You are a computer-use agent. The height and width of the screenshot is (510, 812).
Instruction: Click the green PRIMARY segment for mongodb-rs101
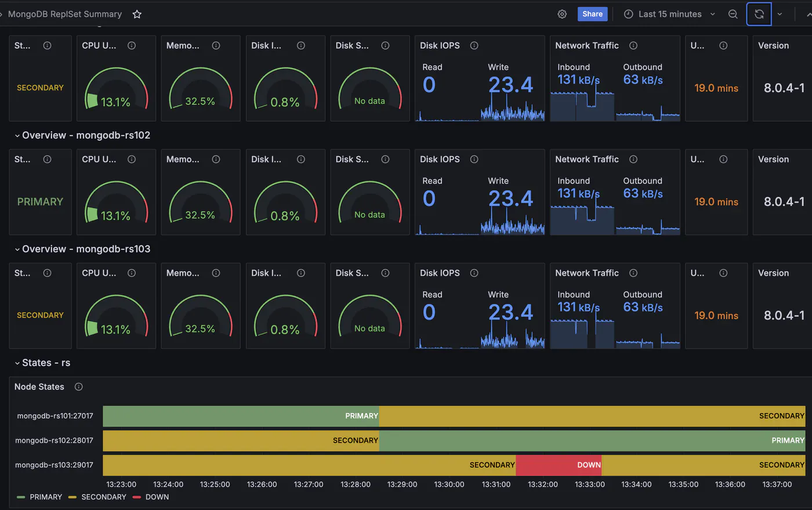pos(241,416)
